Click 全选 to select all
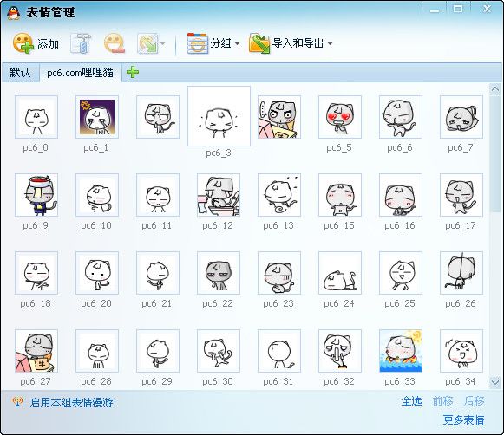Viewport: 504px width, 435px height. point(411,401)
